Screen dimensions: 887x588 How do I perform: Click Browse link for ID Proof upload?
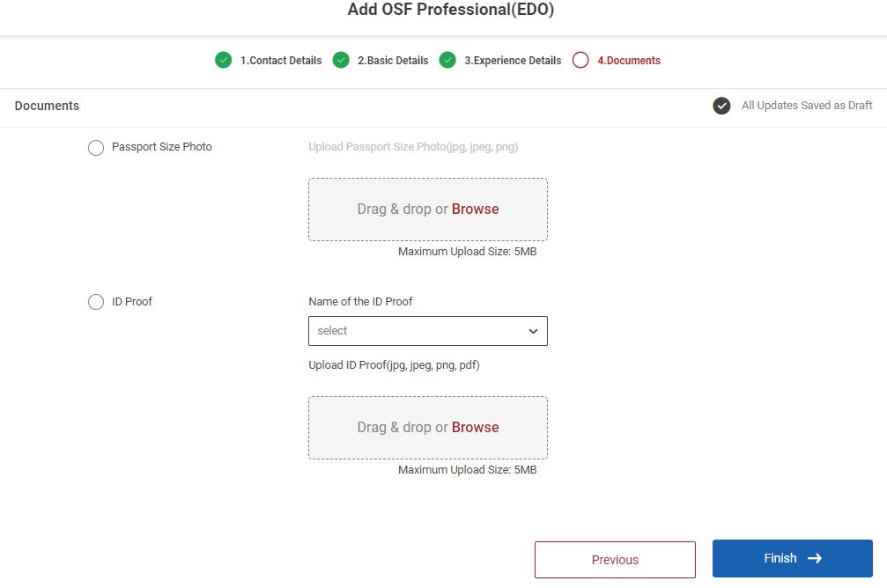476,428
